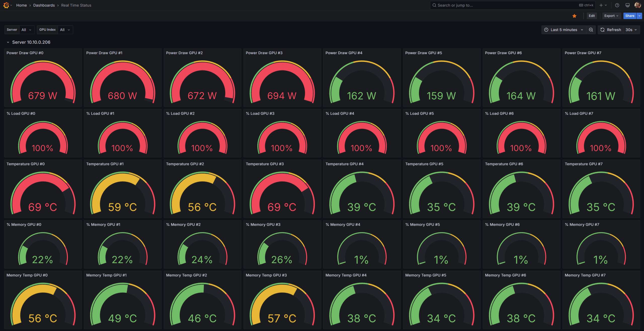Click Dashboards in the breadcrumb trail

(44, 5)
